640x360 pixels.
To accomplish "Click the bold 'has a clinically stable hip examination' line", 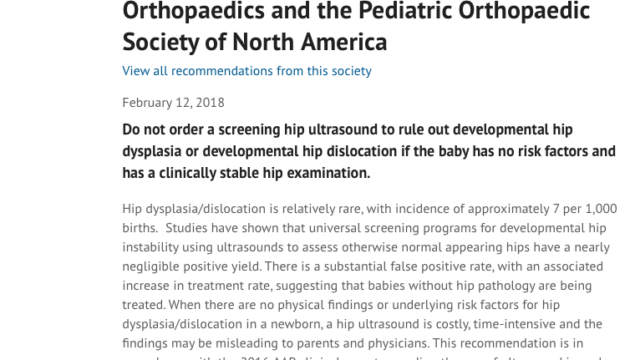I will pyautogui.click(x=246, y=173).
